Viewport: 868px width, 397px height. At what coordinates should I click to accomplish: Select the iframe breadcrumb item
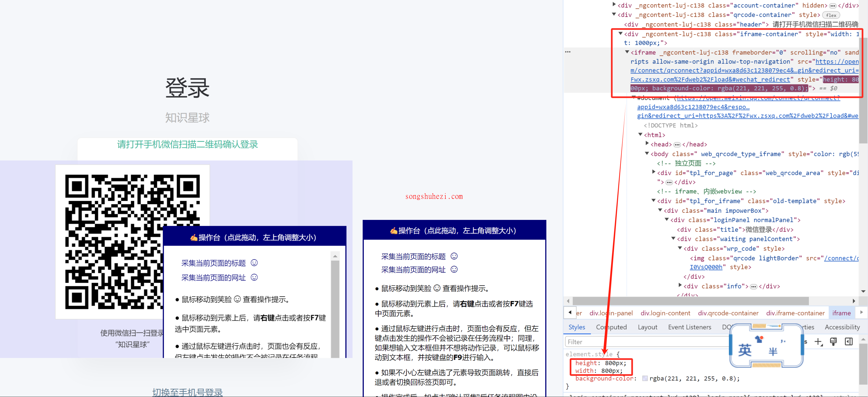(x=841, y=313)
